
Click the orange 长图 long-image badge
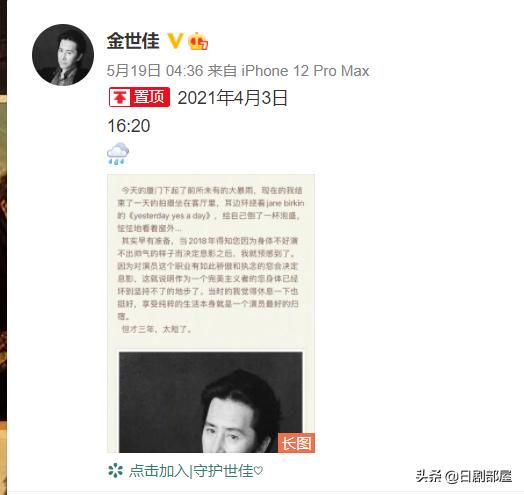point(296,443)
